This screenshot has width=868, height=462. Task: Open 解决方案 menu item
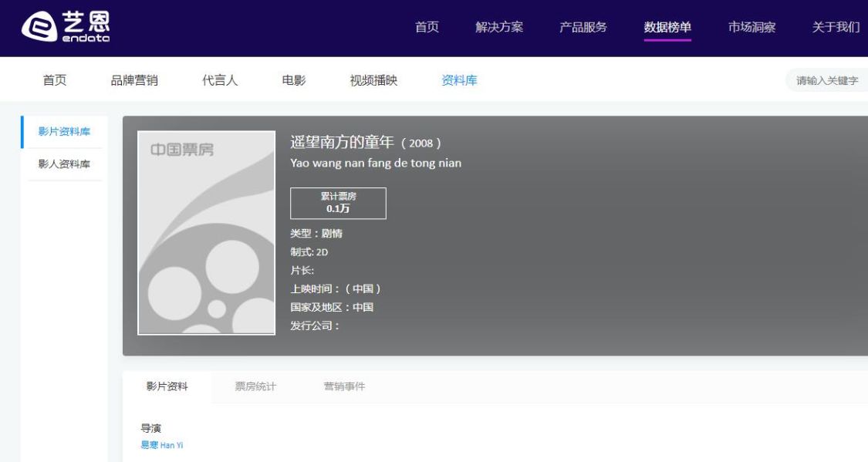(x=499, y=28)
